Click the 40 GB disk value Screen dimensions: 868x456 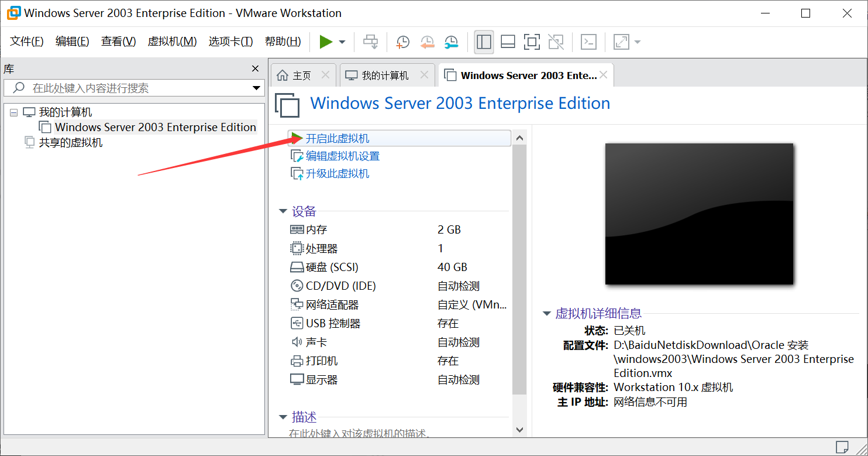(452, 267)
